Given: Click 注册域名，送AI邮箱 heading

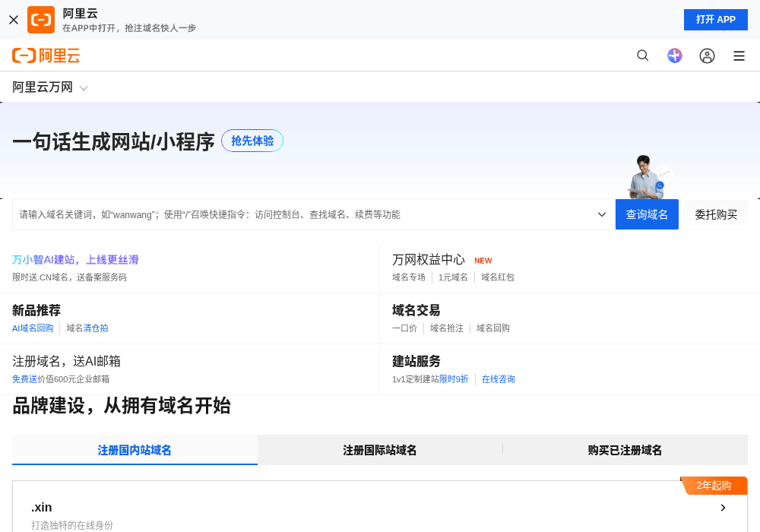Looking at the screenshot, I should [x=66, y=361].
